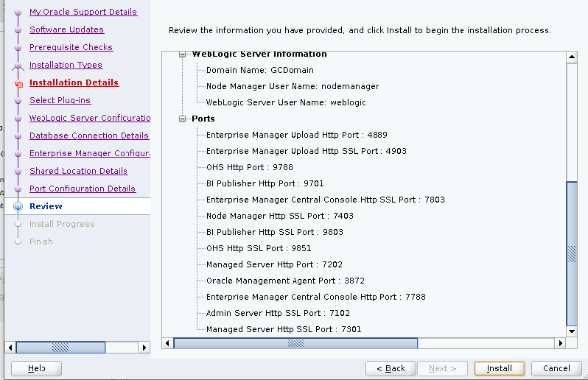Image resolution: width=588 pixels, height=380 pixels.
Task: Open WebLogic Server Configuration step
Action: (90, 118)
